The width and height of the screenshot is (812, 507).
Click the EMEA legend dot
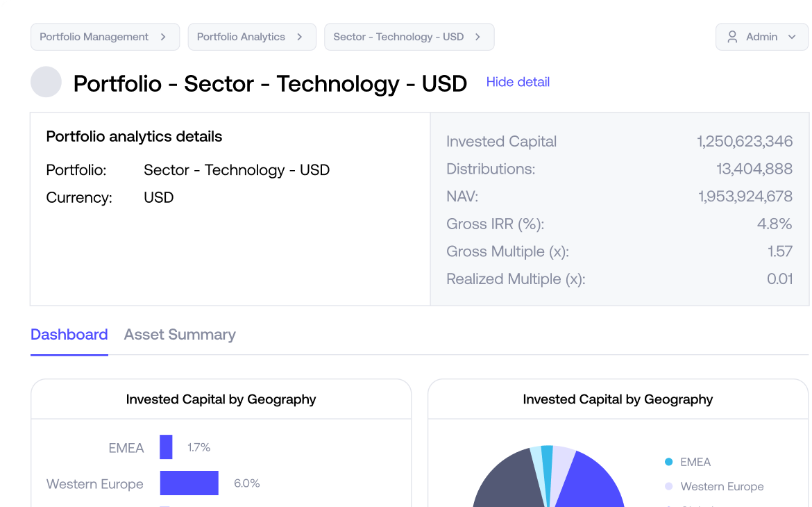(668, 462)
